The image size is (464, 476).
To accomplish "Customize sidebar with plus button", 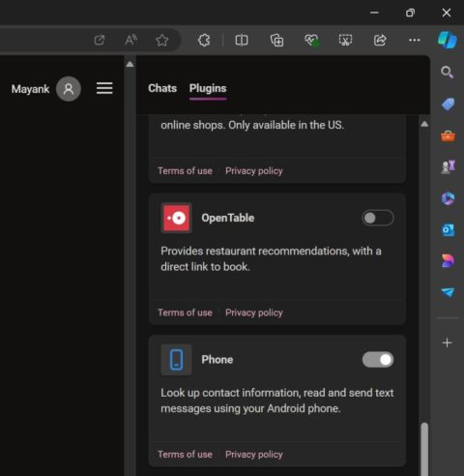I will click(x=448, y=342).
